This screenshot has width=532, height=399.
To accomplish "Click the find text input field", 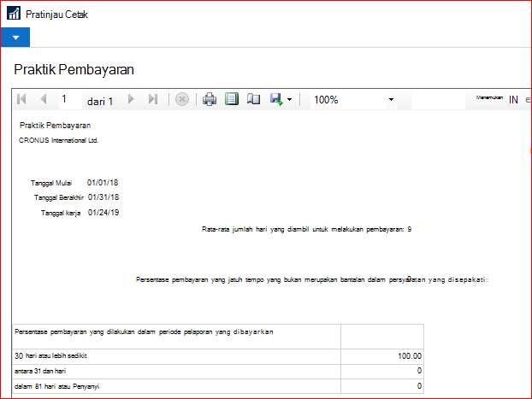I will [x=438, y=100].
